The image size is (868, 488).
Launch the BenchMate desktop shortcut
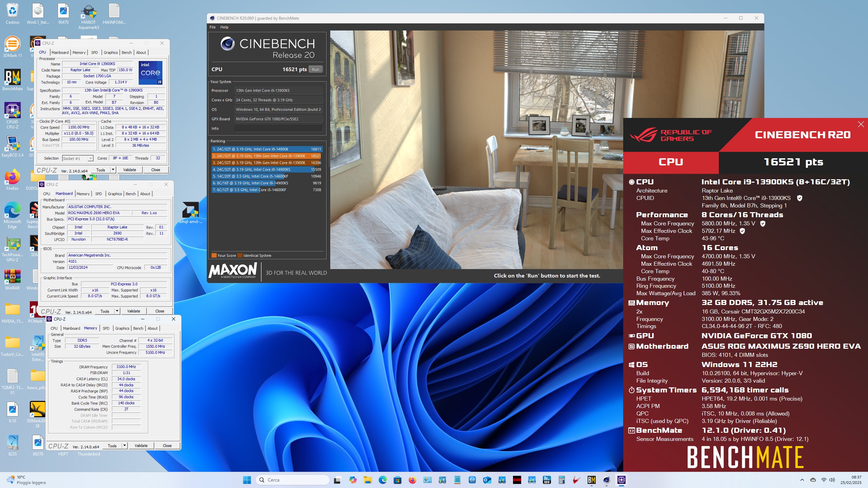pos(13,80)
